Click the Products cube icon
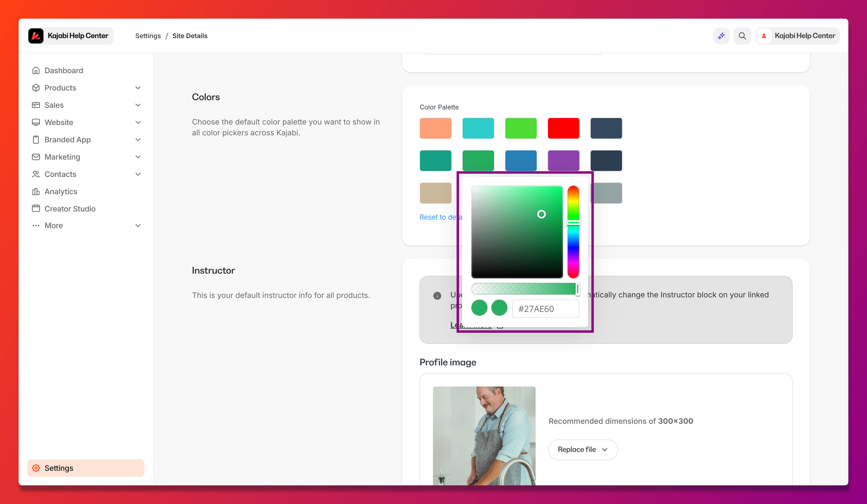 pyautogui.click(x=36, y=88)
